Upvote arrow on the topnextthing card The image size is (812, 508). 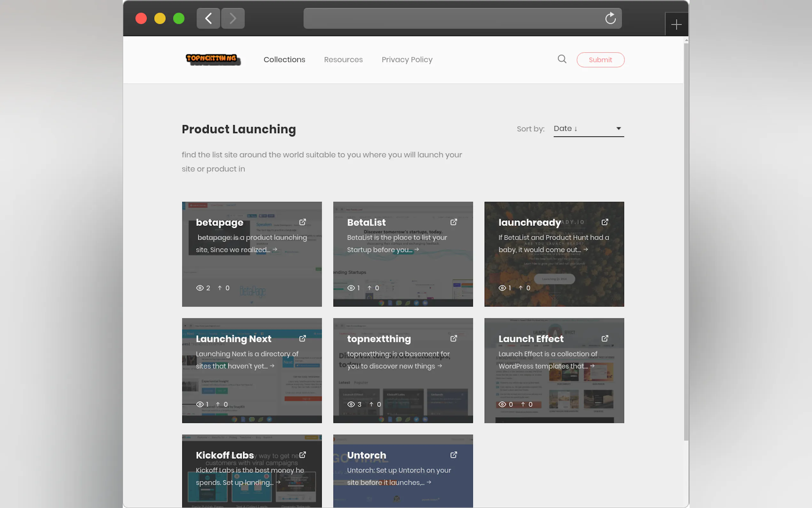pyautogui.click(x=371, y=404)
